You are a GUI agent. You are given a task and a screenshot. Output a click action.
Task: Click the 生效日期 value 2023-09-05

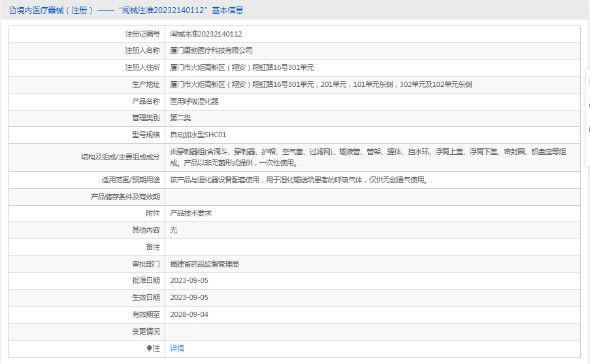pyautogui.click(x=189, y=298)
